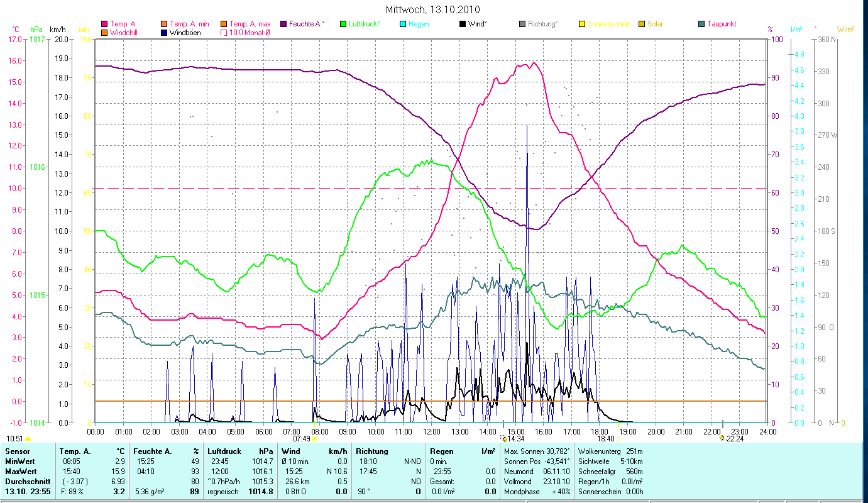Click the cyan 'l/m²' axis unit label
The width and height of the screenshot is (868, 503).
795,30
